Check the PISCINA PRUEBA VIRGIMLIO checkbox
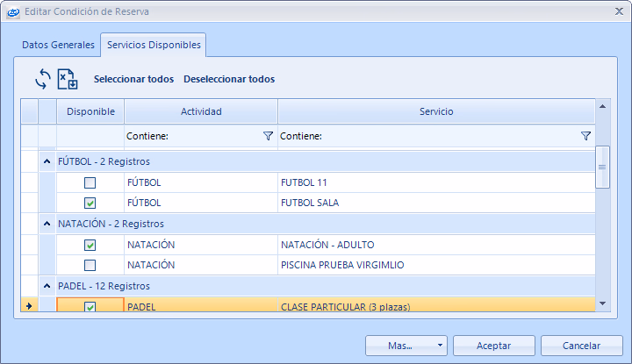Screen dimensions: 632x364 pyautogui.click(x=90, y=265)
